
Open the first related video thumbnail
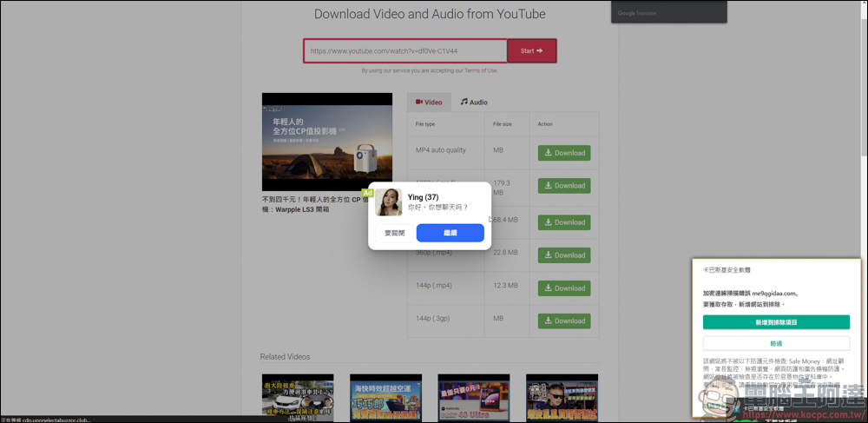(x=298, y=398)
